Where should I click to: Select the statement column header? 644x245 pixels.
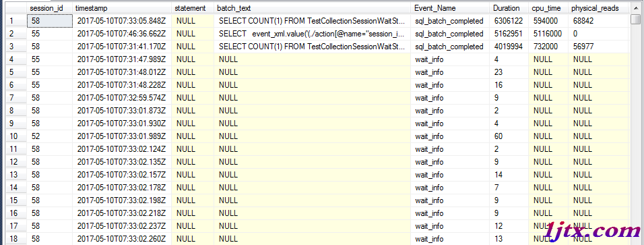(193, 8)
